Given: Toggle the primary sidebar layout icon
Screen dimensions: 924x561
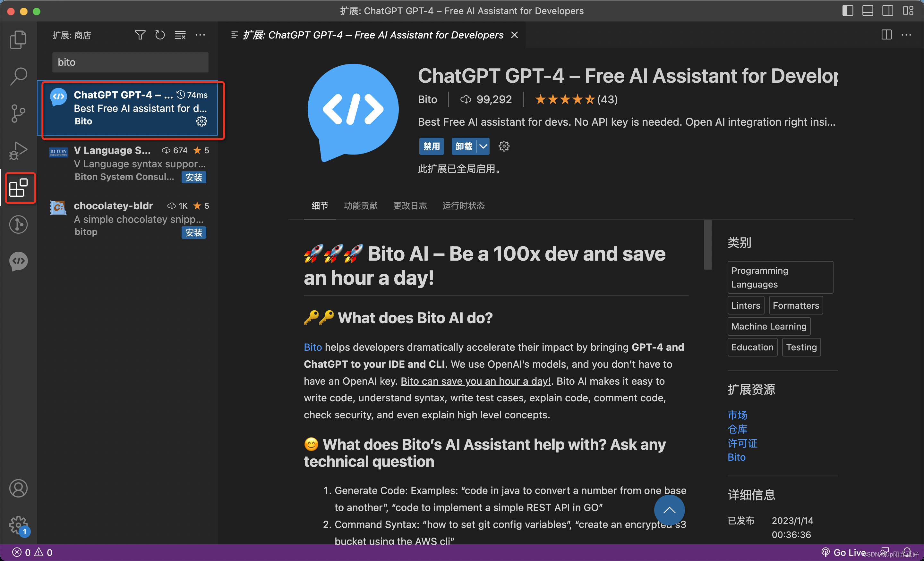Looking at the screenshot, I should click(x=848, y=11).
